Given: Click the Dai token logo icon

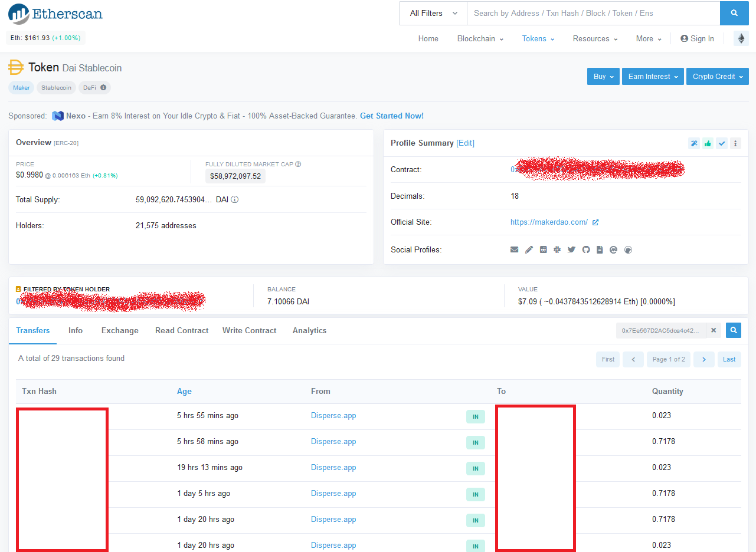Looking at the screenshot, I should (16, 67).
